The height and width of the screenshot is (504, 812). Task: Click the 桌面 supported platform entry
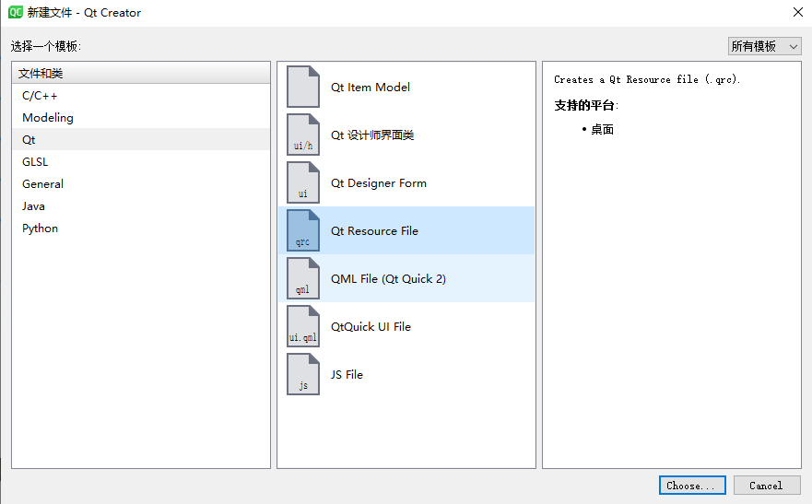tap(602, 129)
